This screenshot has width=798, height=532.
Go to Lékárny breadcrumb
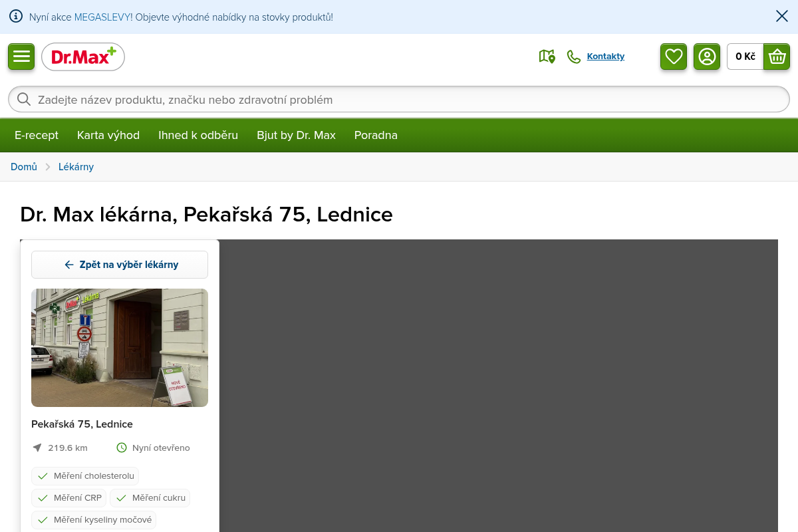coord(76,167)
